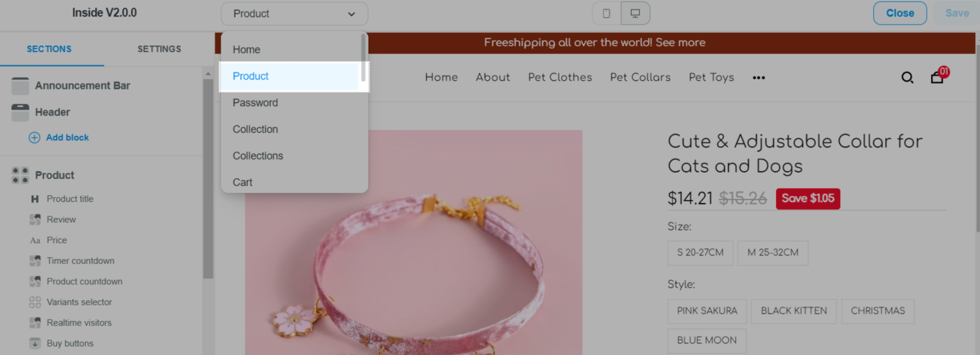The image size is (980, 355).
Task: Click the pink collar product image
Action: click(x=414, y=242)
